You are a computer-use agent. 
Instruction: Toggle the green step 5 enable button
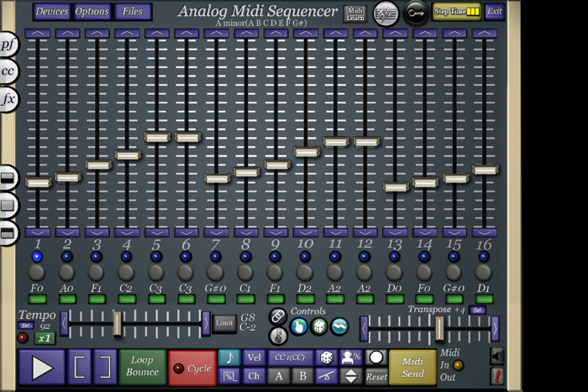[x=157, y=299]
